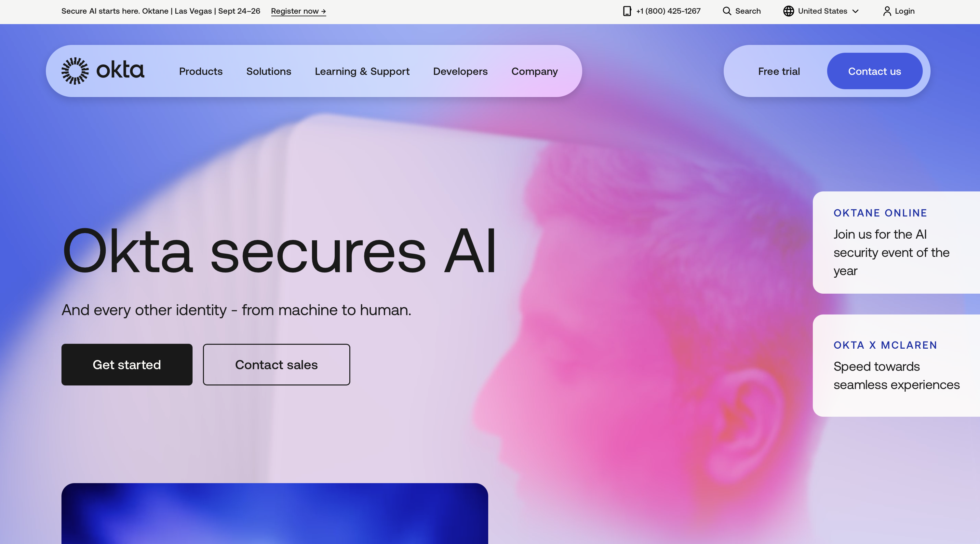
Task: Open the Company menu
Action: click(534, 71)
